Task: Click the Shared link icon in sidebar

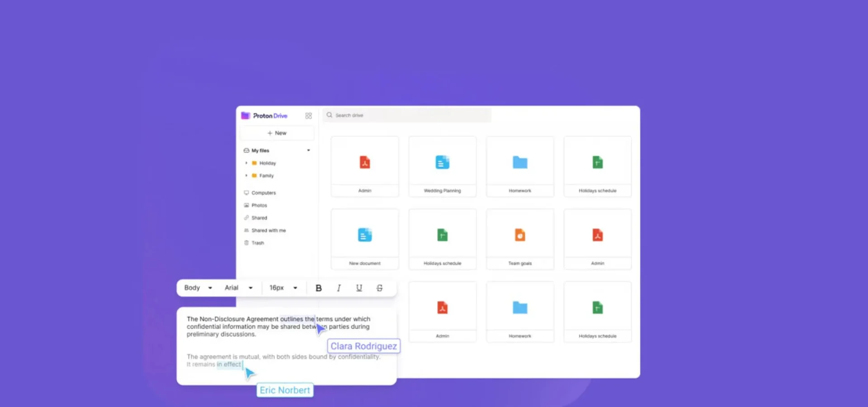Action: (246, 218)
